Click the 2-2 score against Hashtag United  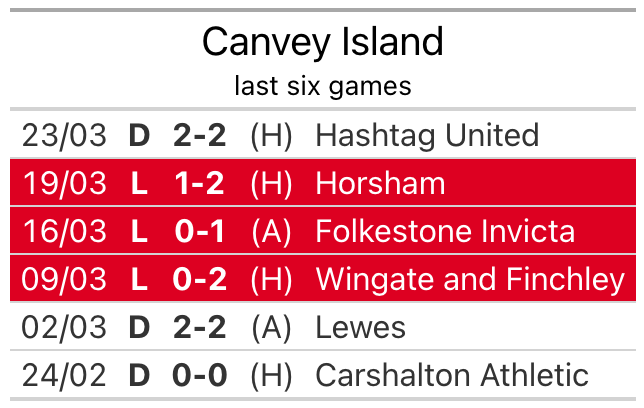(x=199, y=135)
